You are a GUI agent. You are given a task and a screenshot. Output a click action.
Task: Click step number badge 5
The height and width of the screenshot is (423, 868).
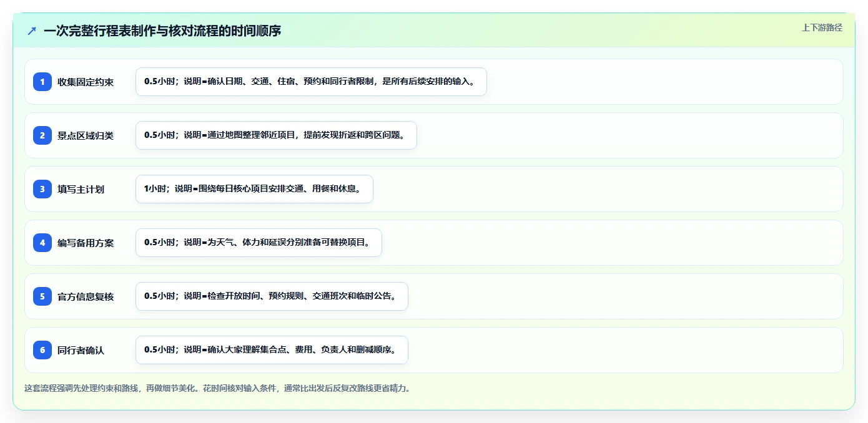[42, 296]
